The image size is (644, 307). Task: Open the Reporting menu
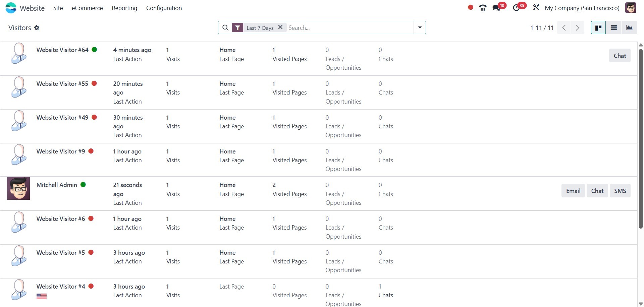124,8
